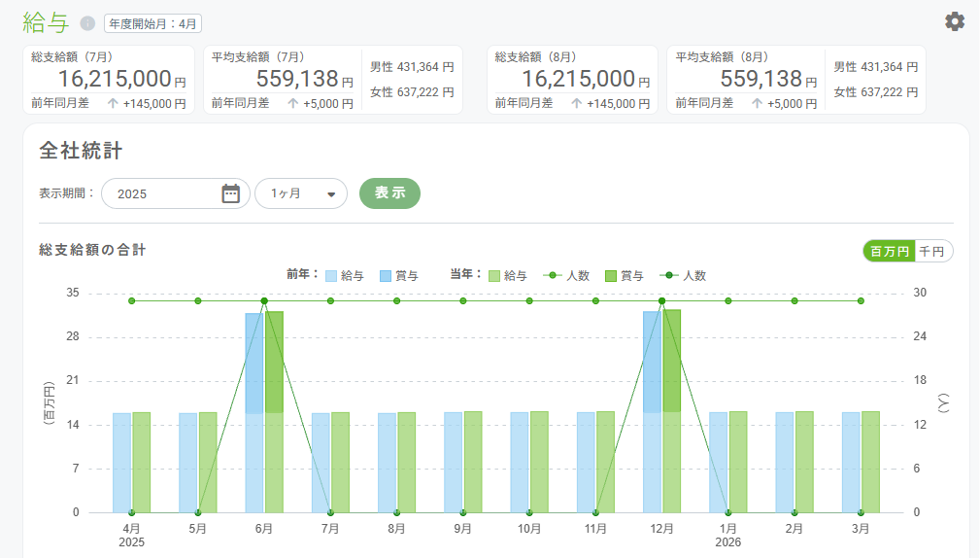The image size is (980, 558).
Task: Click the up-arrow icon in 平均支給額（8月）card
Action: click(x=757, y=103)
